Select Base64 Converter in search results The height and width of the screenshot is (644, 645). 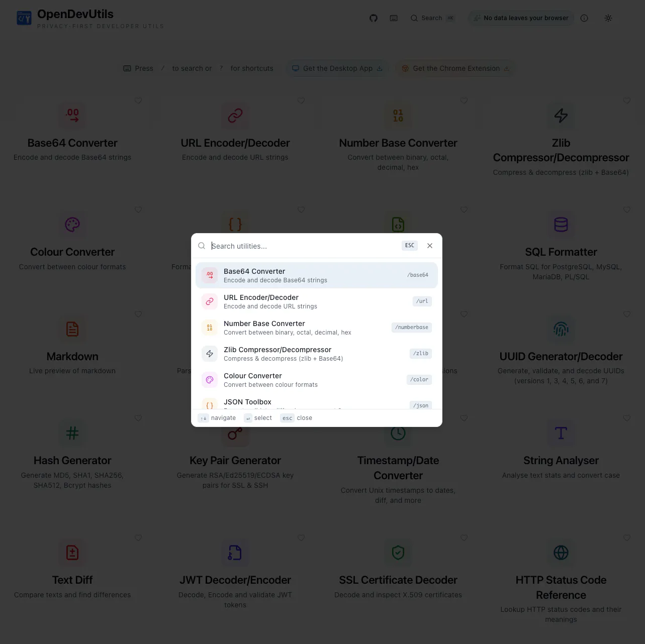point(317,275)
